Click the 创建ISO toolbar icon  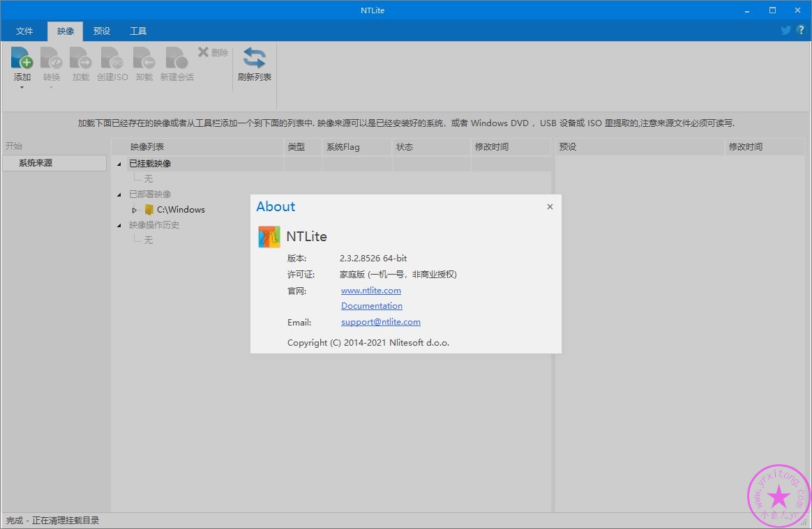112,58
